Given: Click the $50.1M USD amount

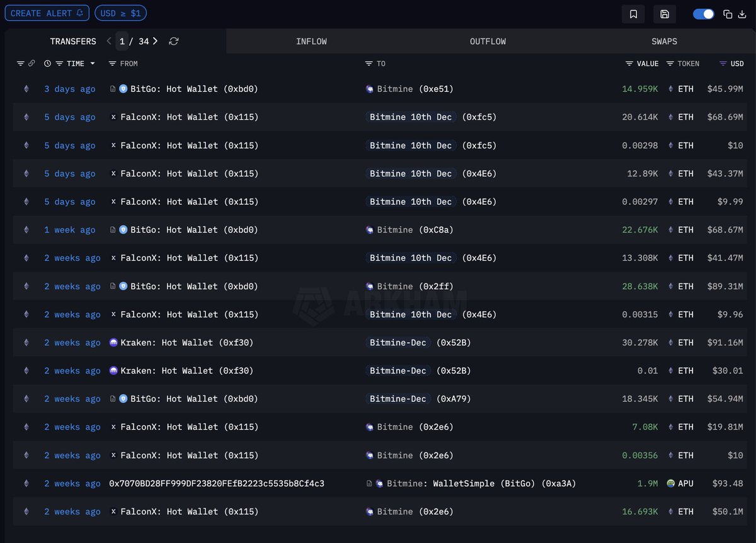Looking at the screenshot, I should (728, 512).
